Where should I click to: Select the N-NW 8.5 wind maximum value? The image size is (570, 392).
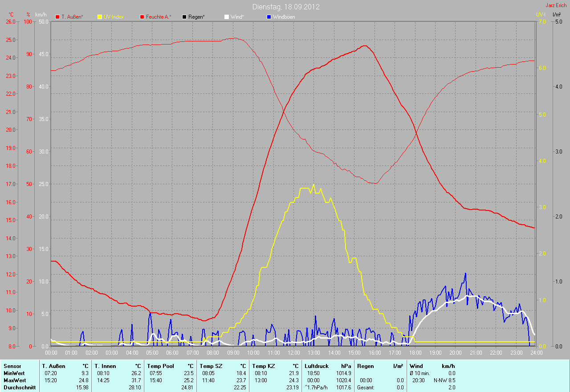444,380
